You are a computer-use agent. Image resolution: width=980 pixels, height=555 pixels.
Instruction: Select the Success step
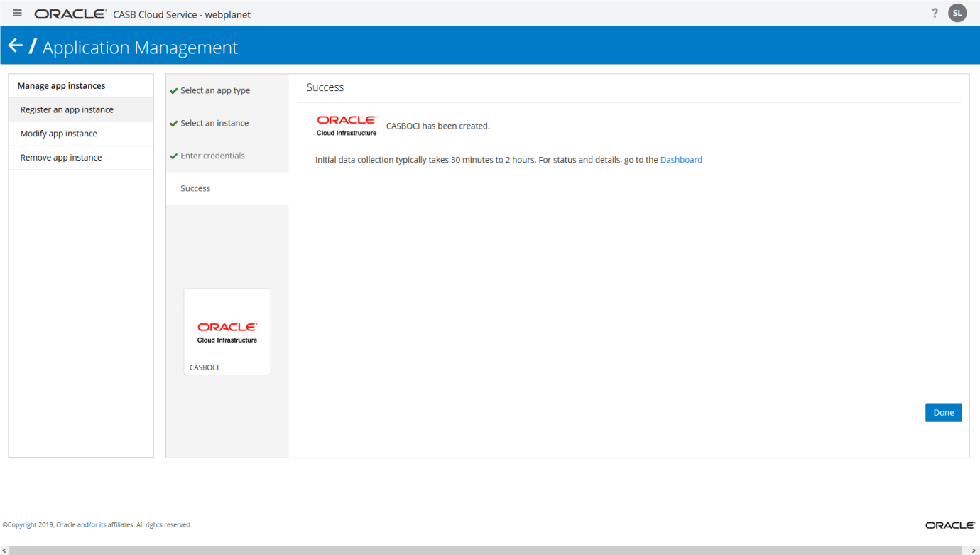click(227, 188)
